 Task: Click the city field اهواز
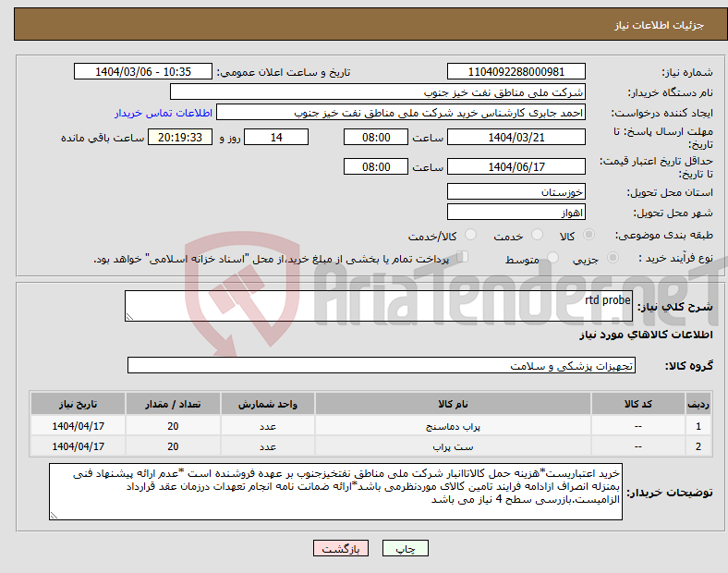(x=516, y=213)
